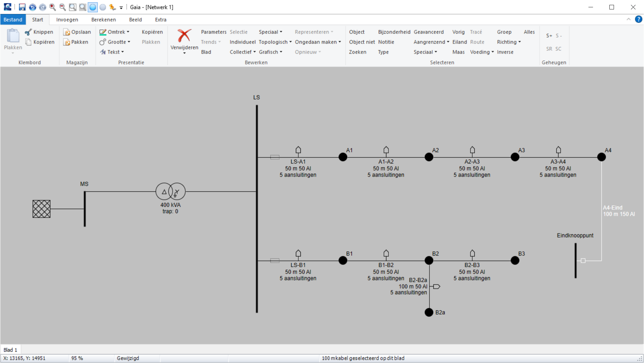Click S+ in the Geheugen group
Screen dimensions: 644x363
(x=549, y=36)
